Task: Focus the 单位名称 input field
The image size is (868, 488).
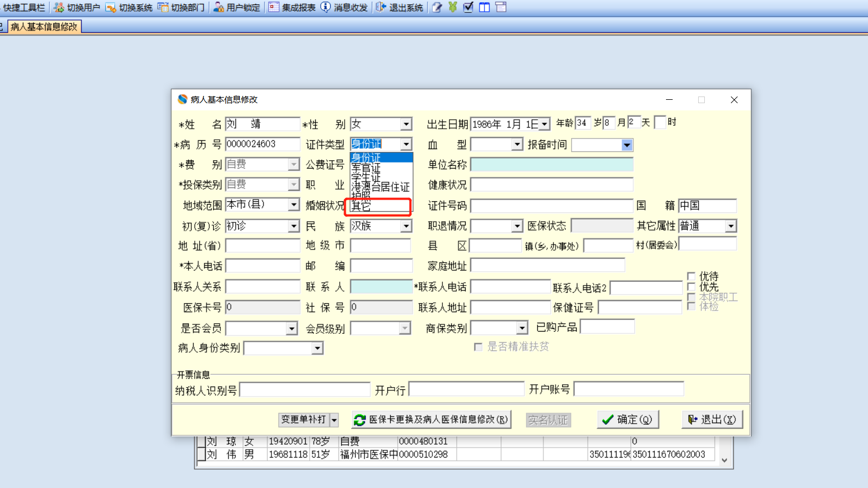Action: coord(552,164)
